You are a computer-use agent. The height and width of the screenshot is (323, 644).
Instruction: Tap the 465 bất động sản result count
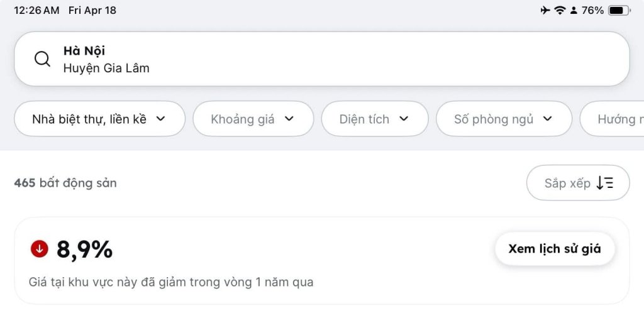65,183
